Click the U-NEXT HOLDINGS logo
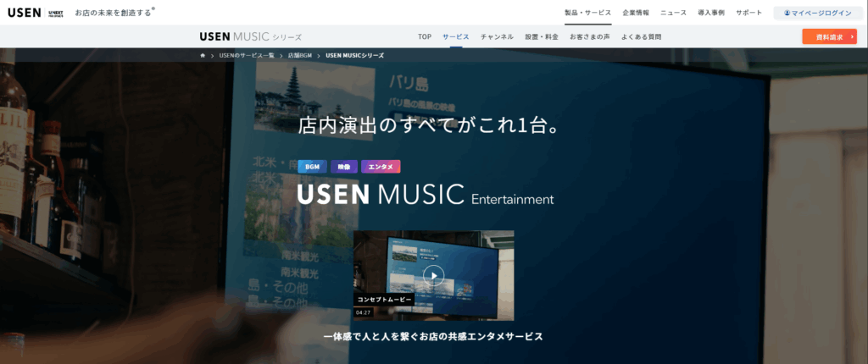Viewport: 868px width, 364px height. [56, 13]
